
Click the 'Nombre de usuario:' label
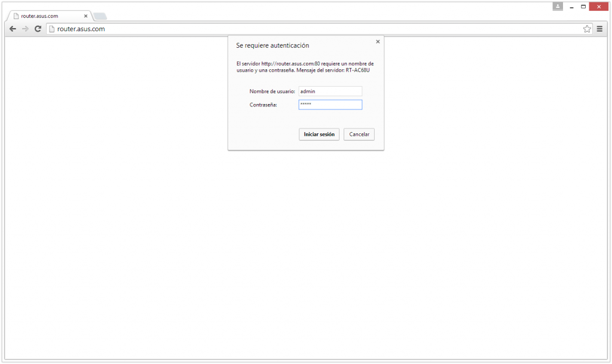point(272,91)
